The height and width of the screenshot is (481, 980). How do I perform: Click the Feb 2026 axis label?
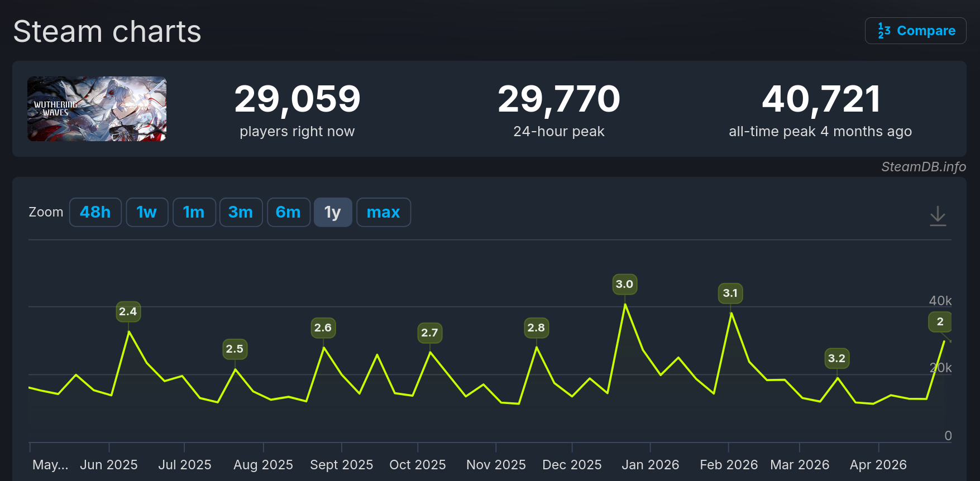pos(729,465)
